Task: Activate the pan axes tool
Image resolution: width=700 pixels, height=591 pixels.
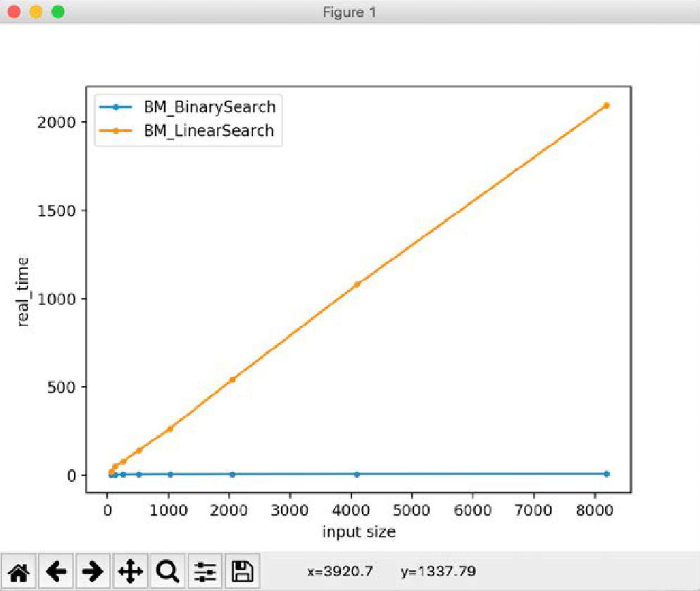Action: [x=130, y=571]
